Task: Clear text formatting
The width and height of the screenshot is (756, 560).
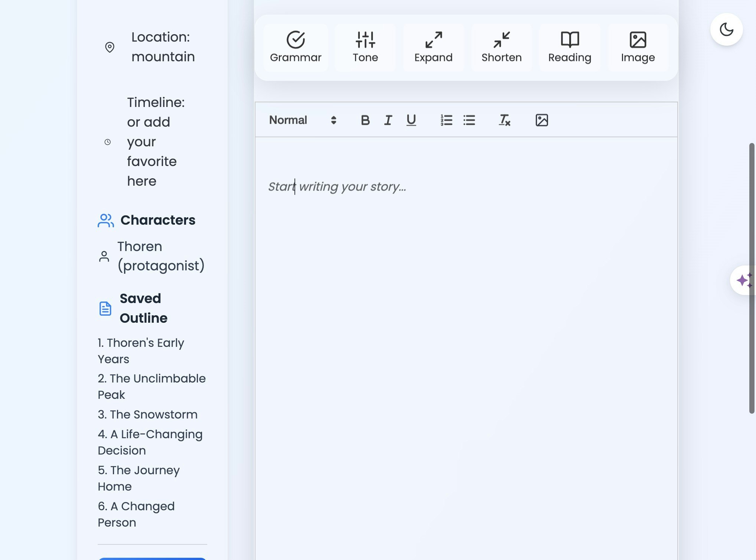Action: [x=504, y=120]
